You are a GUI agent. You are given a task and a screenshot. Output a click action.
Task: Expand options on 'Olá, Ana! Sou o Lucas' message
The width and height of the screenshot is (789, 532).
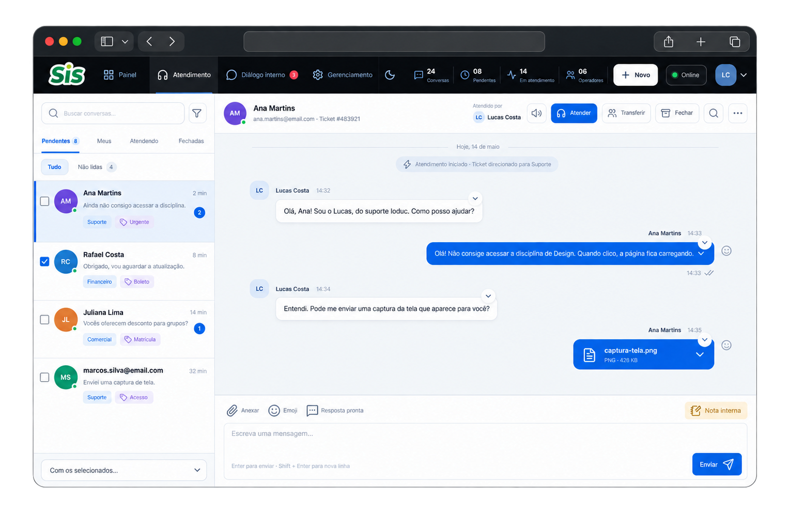(475, 198)
